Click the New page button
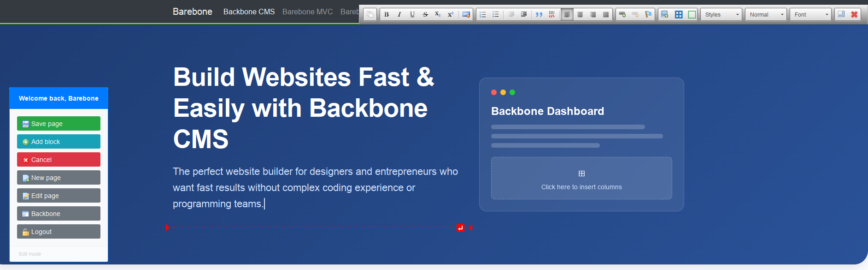The height and width of the screenshot is (270, 868). [x=59, y=178]
